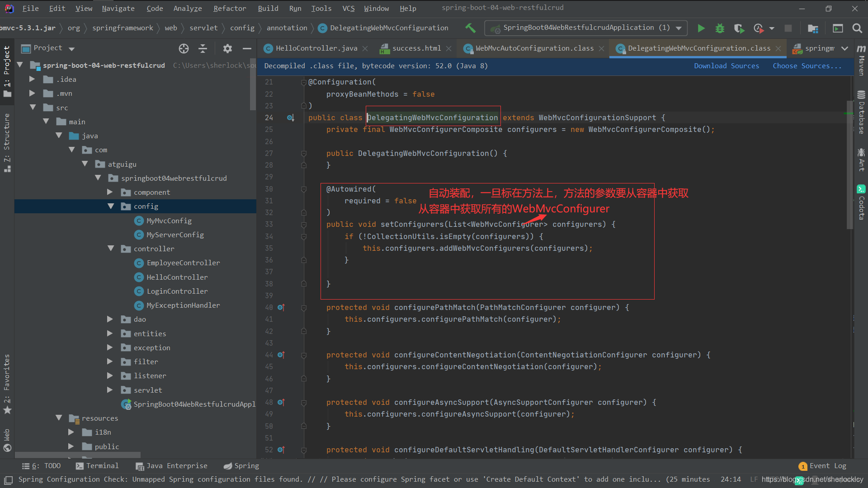Screen dimensions: 868x488
Task: Expand the entities package
Action: click(x=110, y=333)
